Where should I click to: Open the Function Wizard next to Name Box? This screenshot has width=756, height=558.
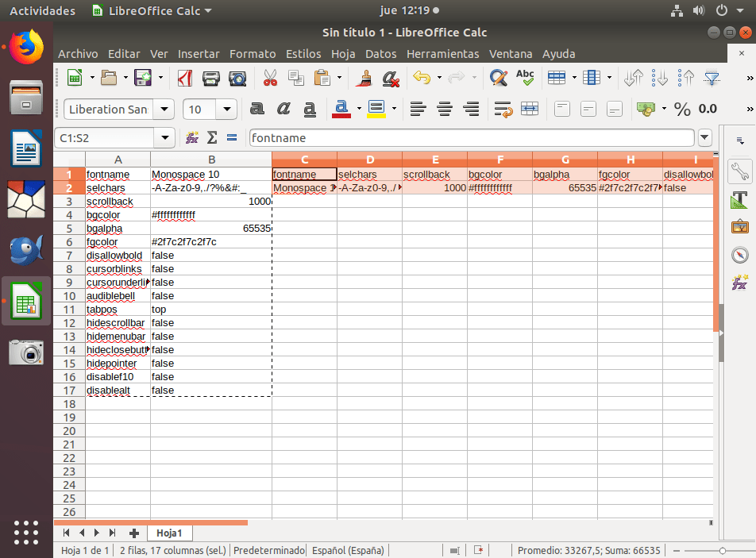pos(191,137)
